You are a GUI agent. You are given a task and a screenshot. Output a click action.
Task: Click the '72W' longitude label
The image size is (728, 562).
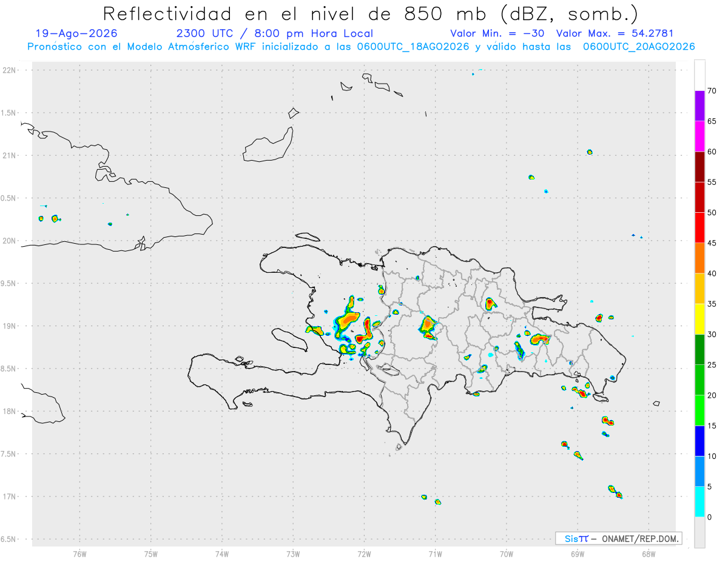click(364, 554)
